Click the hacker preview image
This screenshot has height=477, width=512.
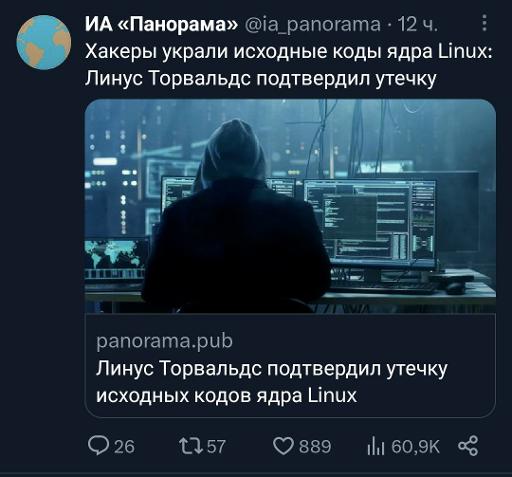[x=290, y=206]
